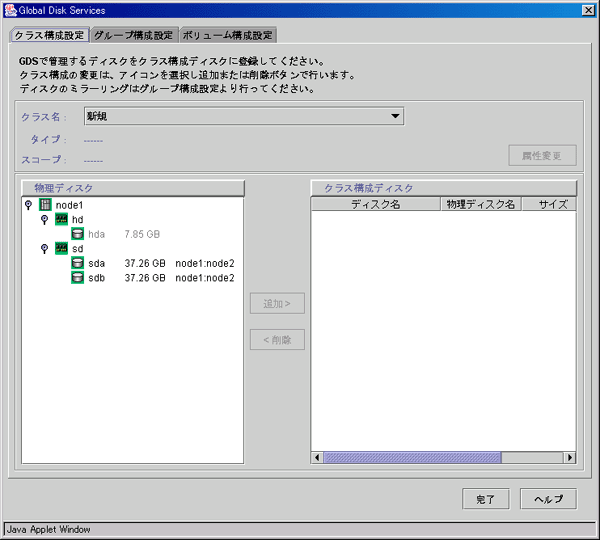This screenshot has height=540, width=600.
Task: Select the greyed hda disk name
Action: coord(96,234)
